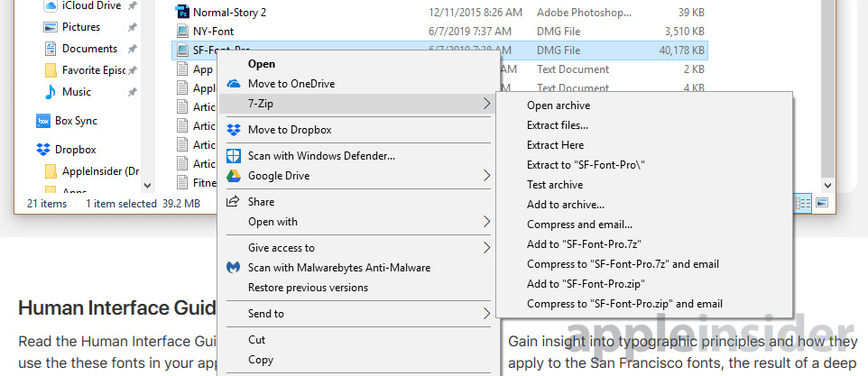Click the Share arrow icon
The height and width of the screenshot is (376, 868).
point(233,202)
